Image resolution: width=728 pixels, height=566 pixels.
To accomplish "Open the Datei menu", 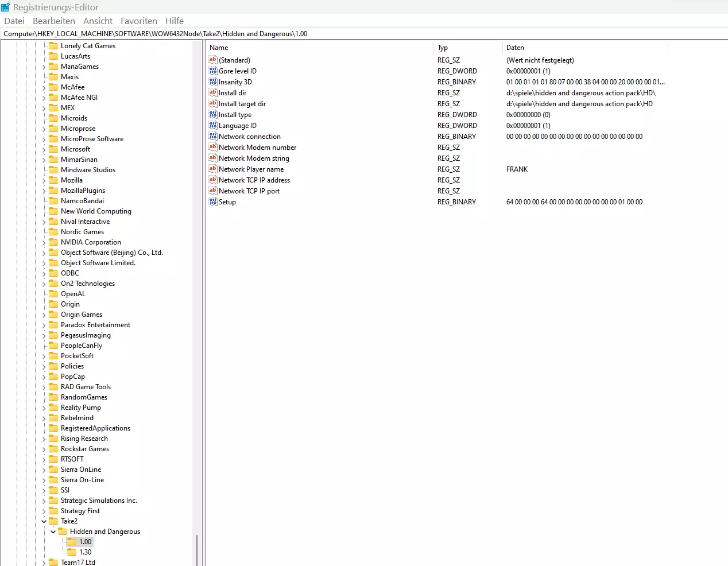I will point(14,21).
